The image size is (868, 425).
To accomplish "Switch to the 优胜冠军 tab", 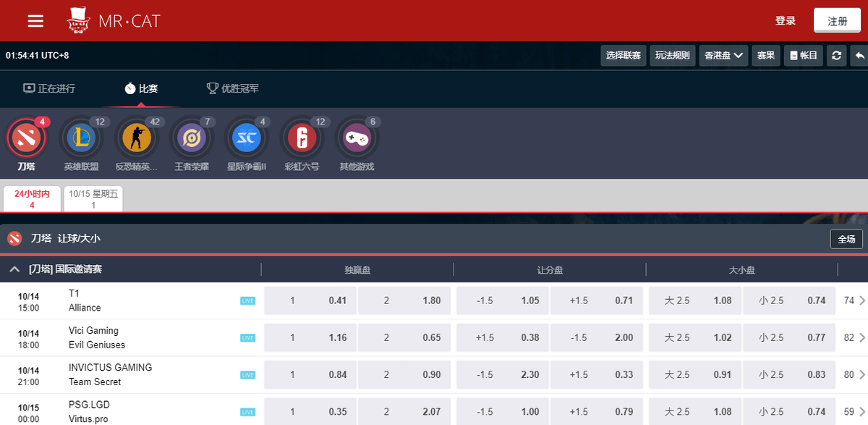I will click(233, 88).
